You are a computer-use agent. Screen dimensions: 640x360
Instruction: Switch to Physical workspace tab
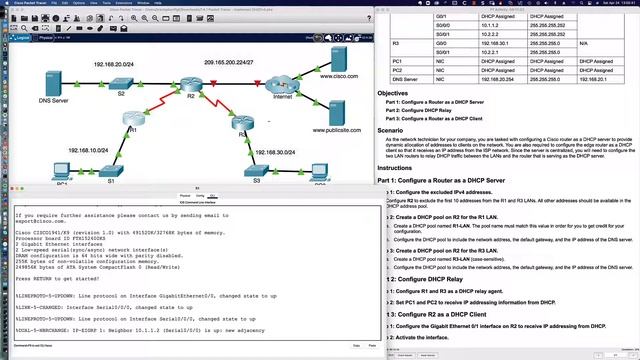tap(43, 38)
